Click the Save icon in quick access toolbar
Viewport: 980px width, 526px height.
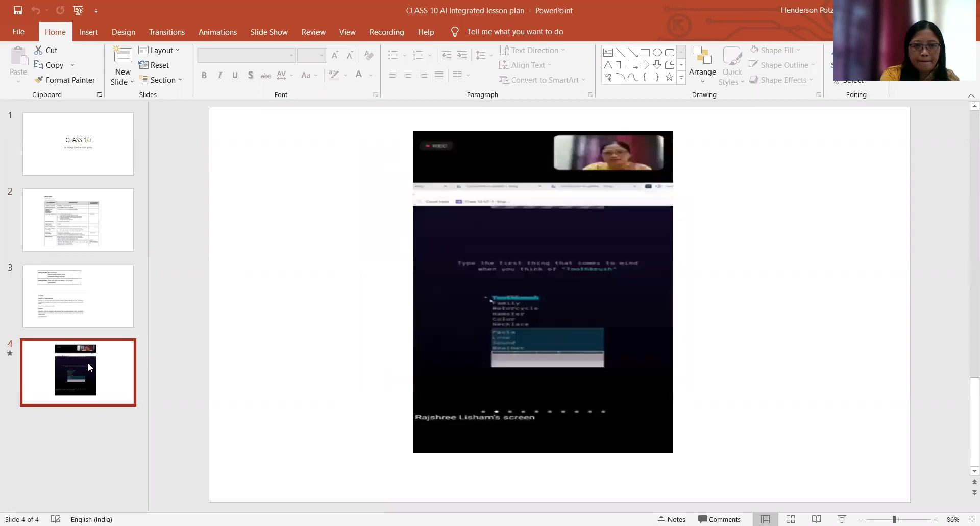coord(18,10)
